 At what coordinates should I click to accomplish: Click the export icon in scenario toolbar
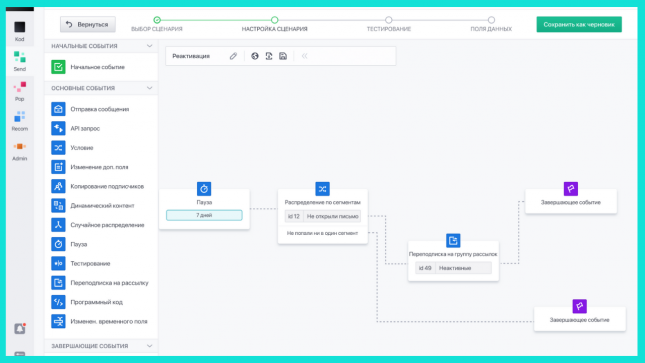coord(269,56)
